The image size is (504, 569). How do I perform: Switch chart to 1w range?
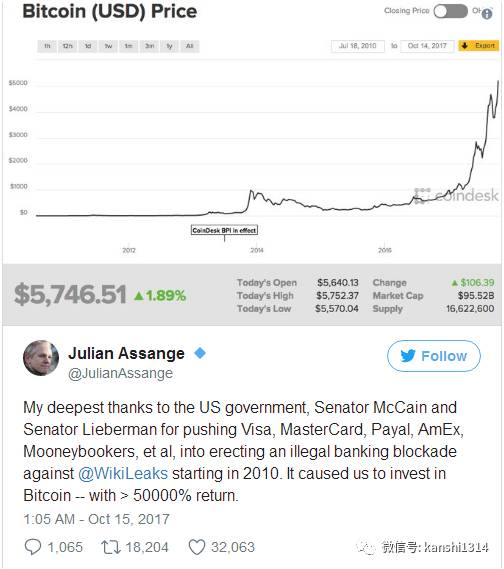[108, 46]
